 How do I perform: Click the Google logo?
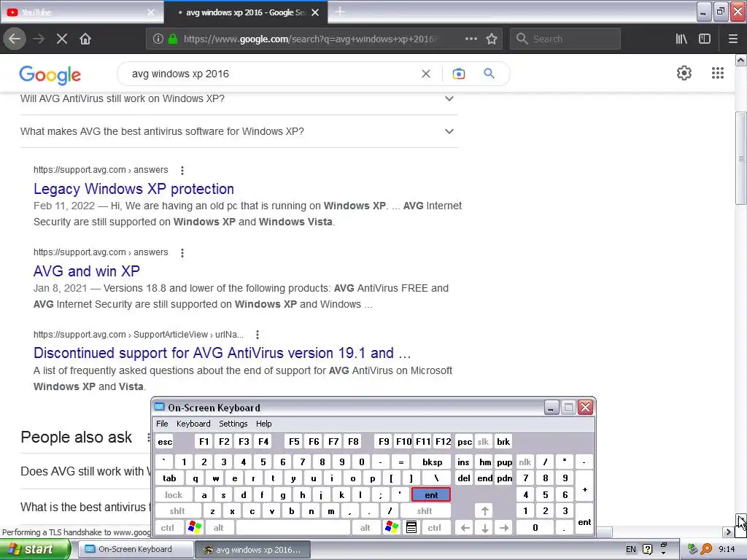tap(50, 75)
